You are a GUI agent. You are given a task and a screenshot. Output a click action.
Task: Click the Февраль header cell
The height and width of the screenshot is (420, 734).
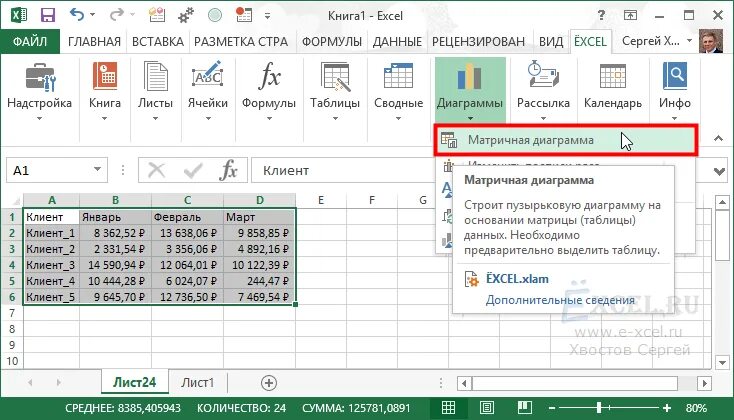[187, 217]
